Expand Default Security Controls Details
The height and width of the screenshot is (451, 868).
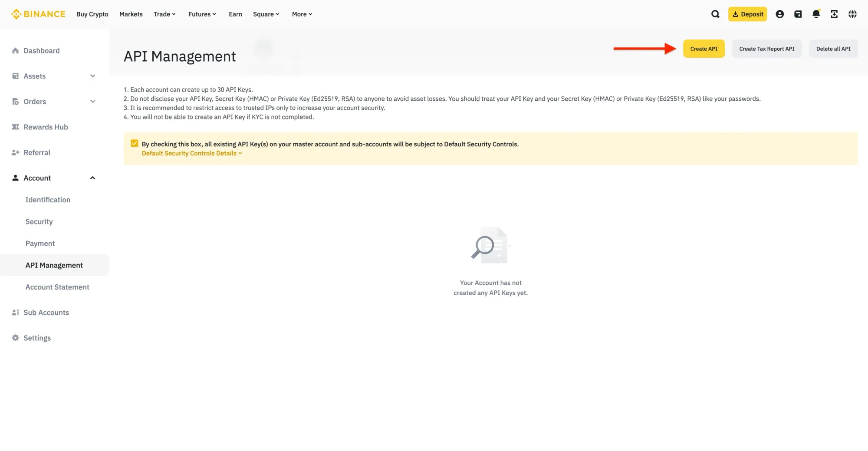click(192, 153)
